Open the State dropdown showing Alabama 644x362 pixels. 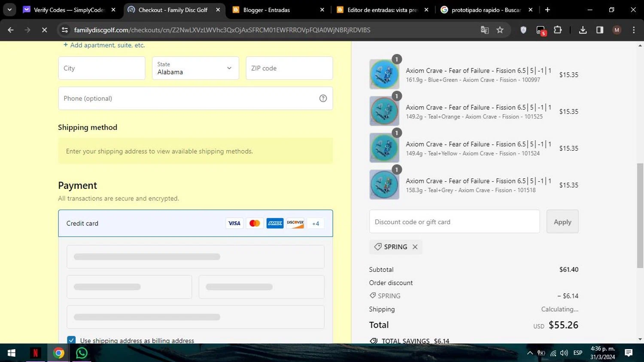[x=195, y=68]
